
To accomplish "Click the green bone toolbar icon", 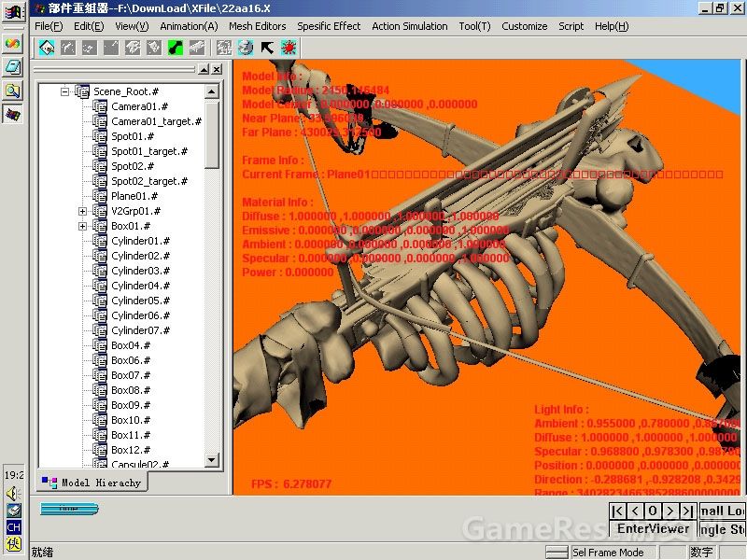I will (x=175, y=48).
